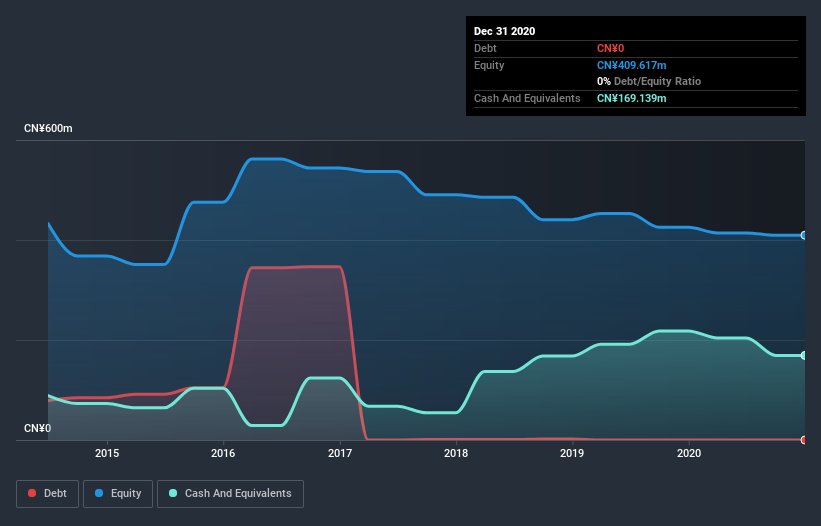Click the Debt/Equity Ratio text in tooltip
Viewport: 821px width, 526px height.
click(x=657, y=82)
